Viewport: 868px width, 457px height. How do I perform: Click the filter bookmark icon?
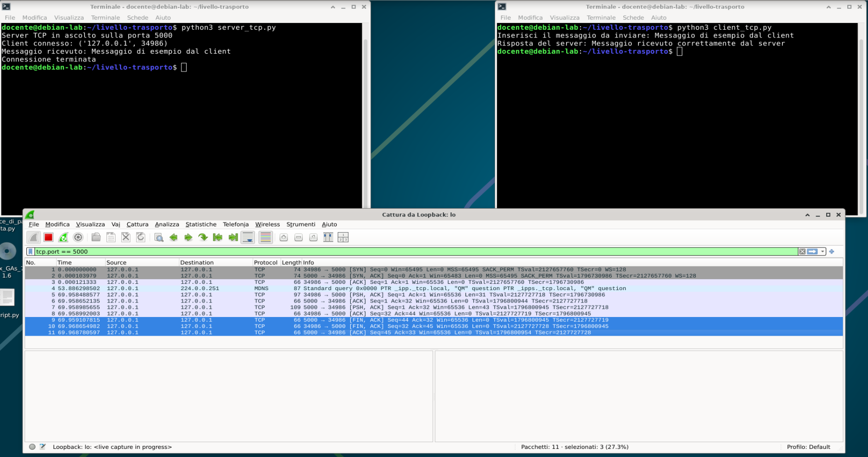coord(31,251)
